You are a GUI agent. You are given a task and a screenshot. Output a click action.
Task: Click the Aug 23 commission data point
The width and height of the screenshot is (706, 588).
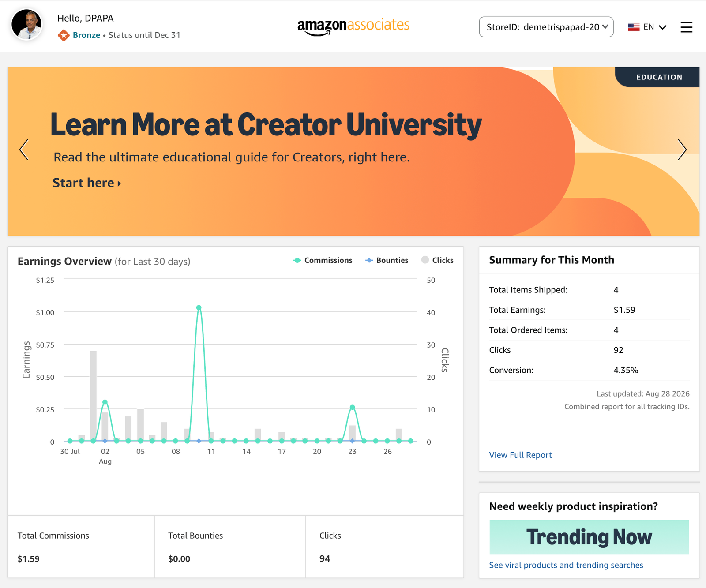pos(352,407)
